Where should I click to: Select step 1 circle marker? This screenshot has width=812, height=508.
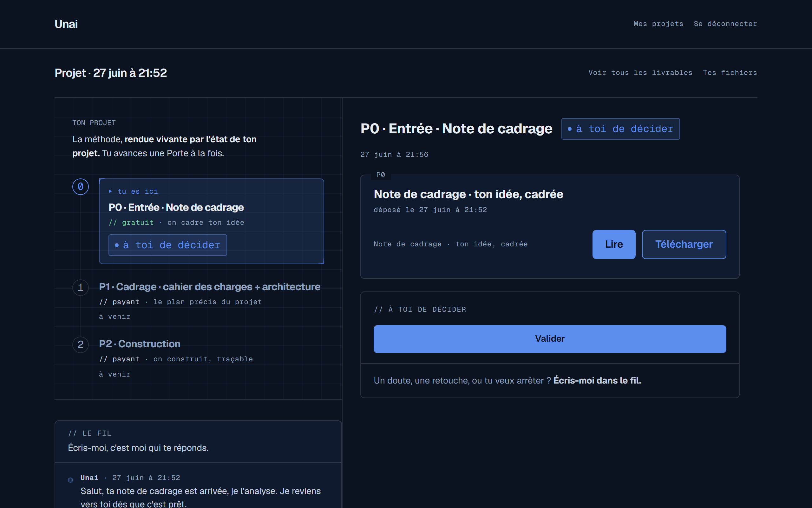pyautogui.click(x=81, y=288)
